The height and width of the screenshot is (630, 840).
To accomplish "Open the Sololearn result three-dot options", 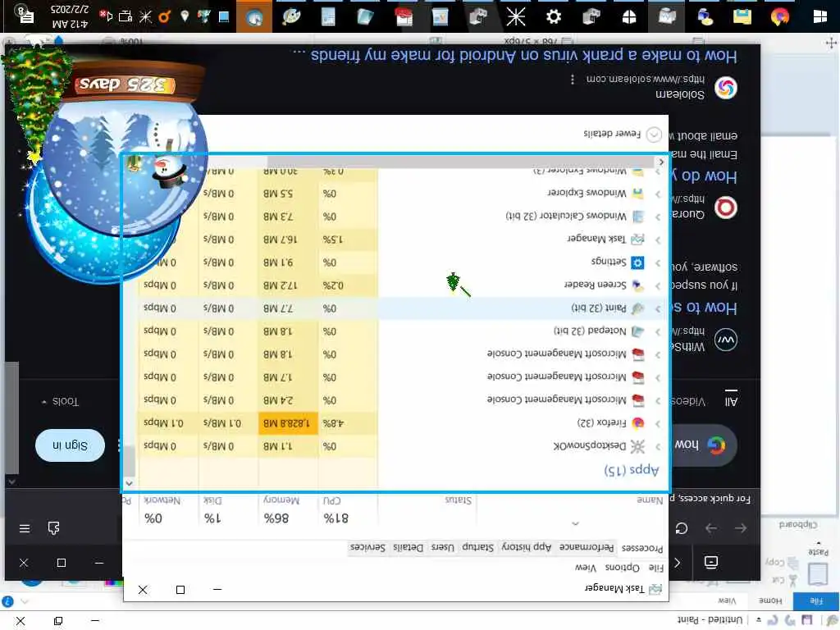I will click(573, 80).
